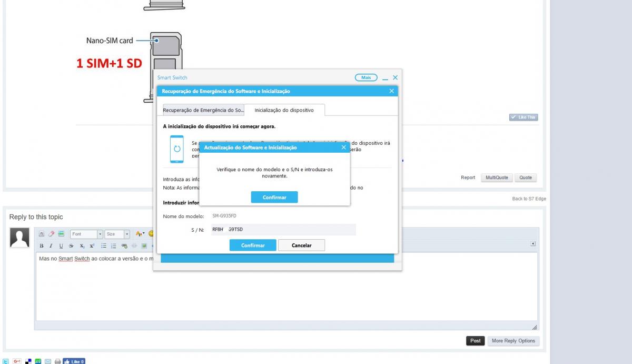
Task: Click the phone refresh icon in the dialog
Action: click(x=177, y=149)
